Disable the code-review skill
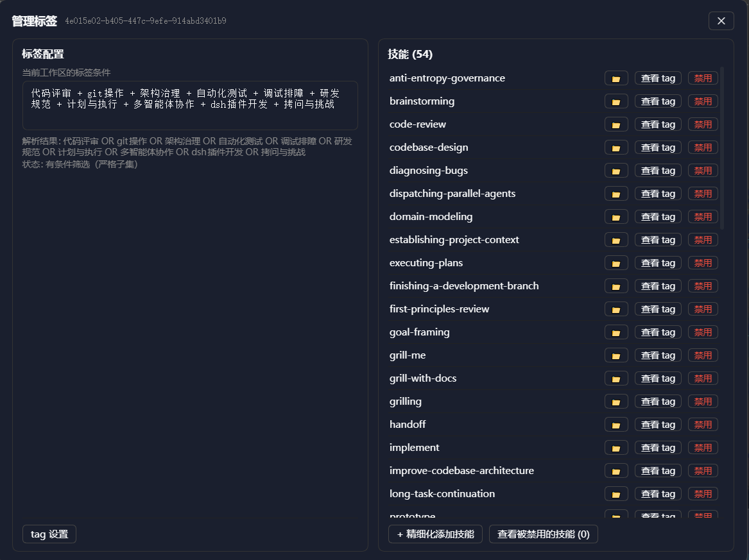The width and height of the screenshot is (749, 560). 703,124
